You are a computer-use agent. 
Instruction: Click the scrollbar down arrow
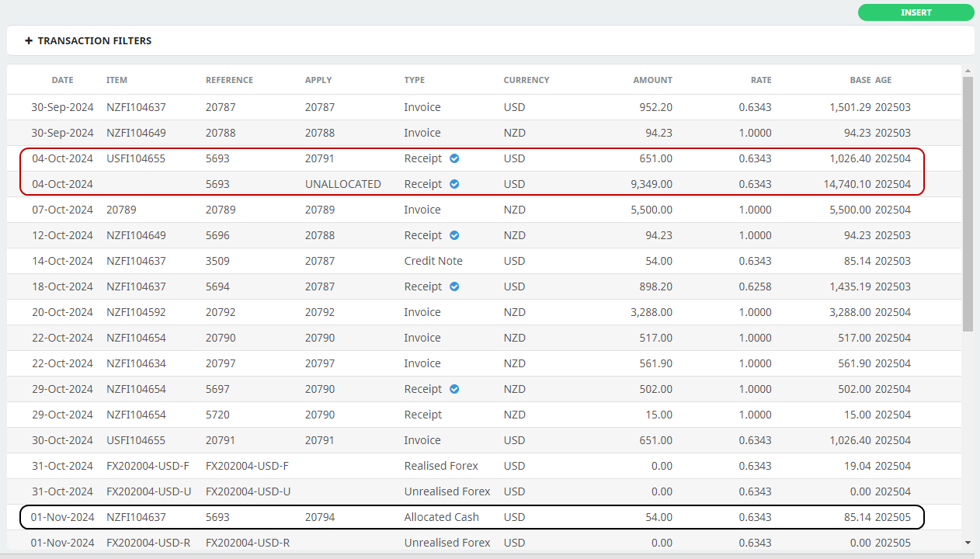(967, 542)
